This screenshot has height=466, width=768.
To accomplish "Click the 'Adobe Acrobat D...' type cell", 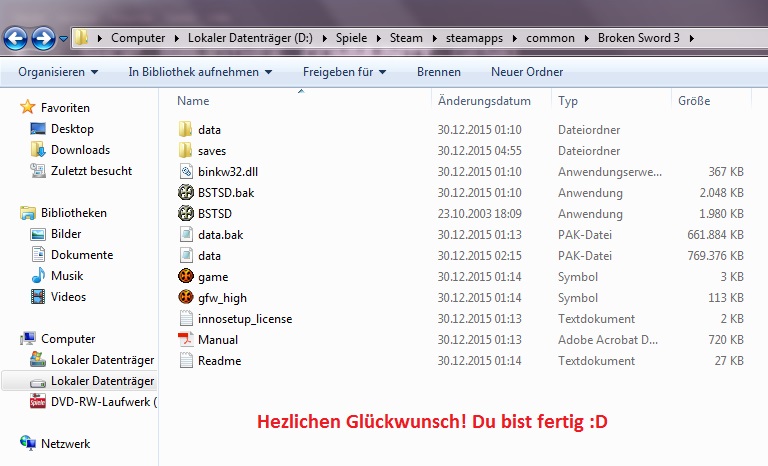I will 607,340.
